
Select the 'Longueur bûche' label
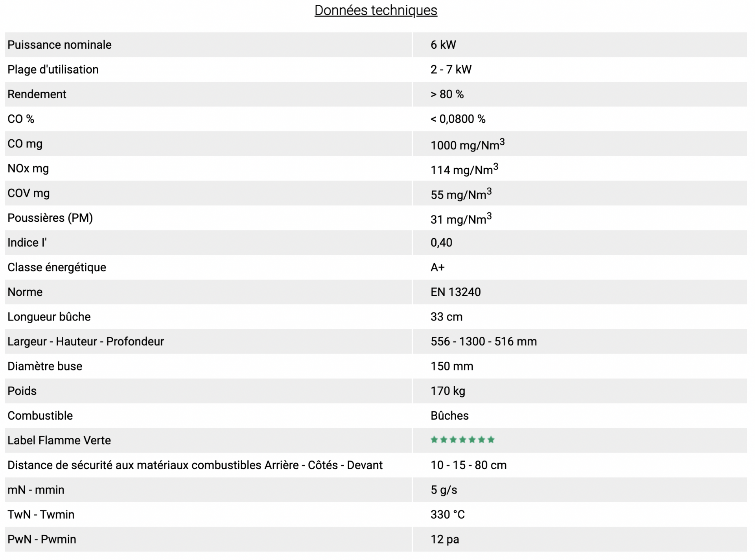click(49, 317)
